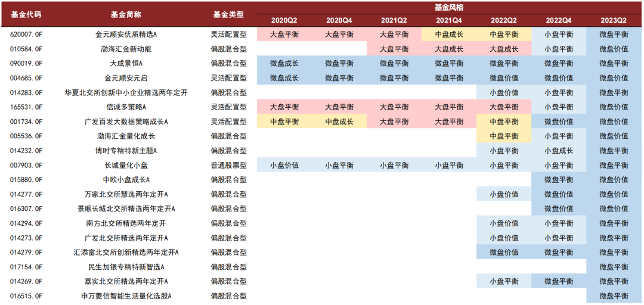Select fund name 金元顺安优质精选A

click(x=126, y=35)
